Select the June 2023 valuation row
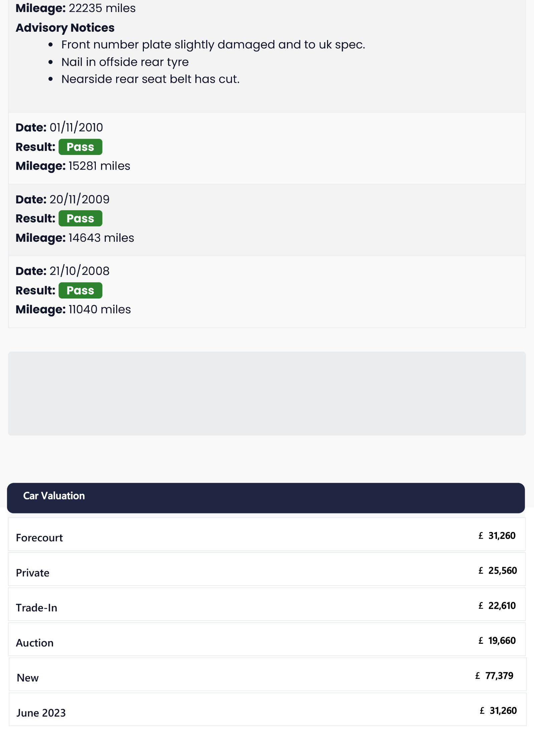 click(x=267, y=710)
